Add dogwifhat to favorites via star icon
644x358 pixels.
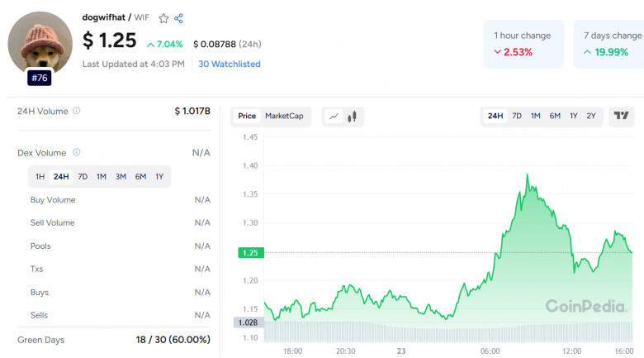(163, 18)
